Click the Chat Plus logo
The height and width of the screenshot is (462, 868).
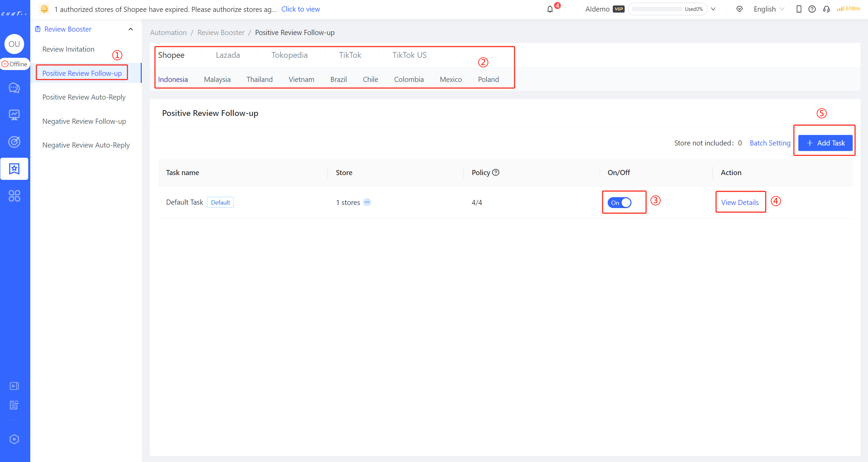tap(14, 14)
